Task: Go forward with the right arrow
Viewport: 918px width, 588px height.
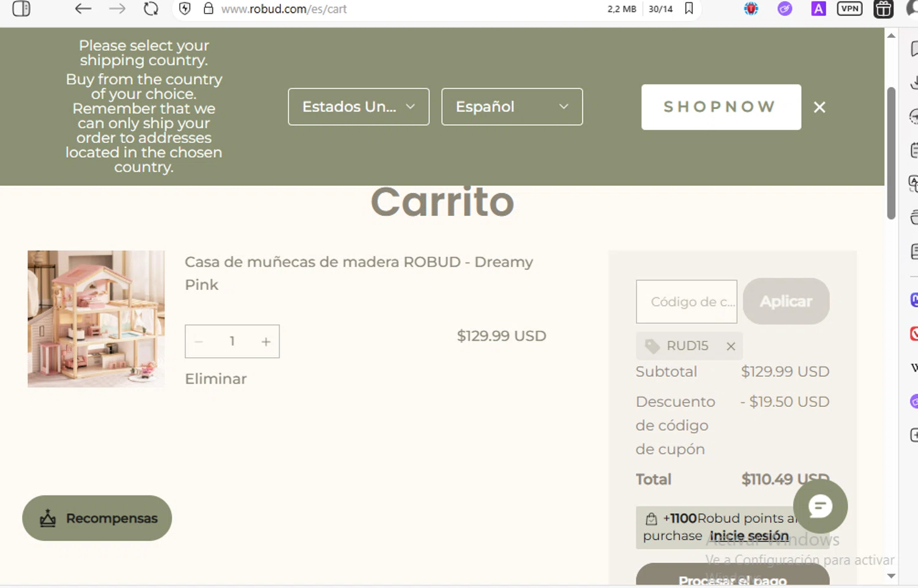Action: pyautogui.click(x=117, y=9)
